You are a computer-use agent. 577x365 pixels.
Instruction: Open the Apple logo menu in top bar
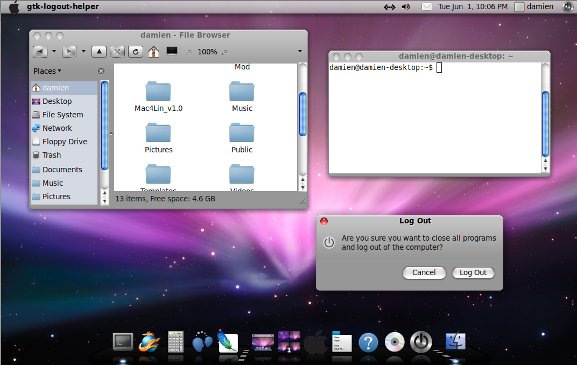14,7
